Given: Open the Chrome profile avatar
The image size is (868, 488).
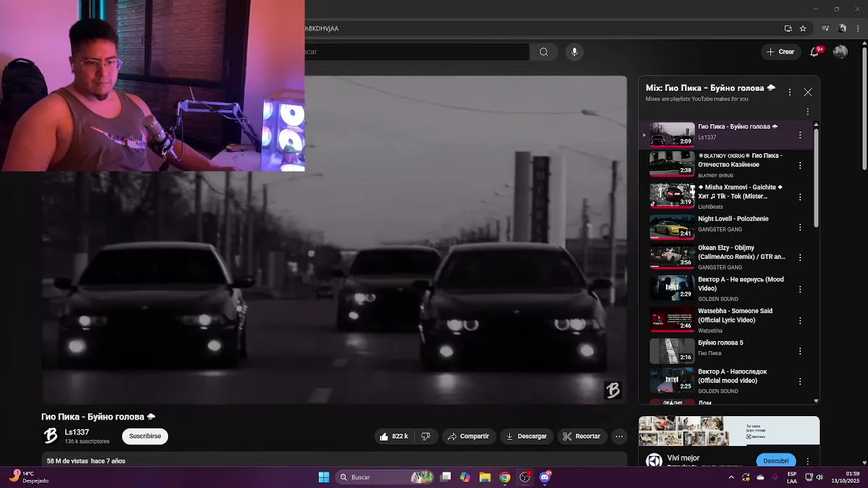Looking at the screenshot, I should pos(842,28).
